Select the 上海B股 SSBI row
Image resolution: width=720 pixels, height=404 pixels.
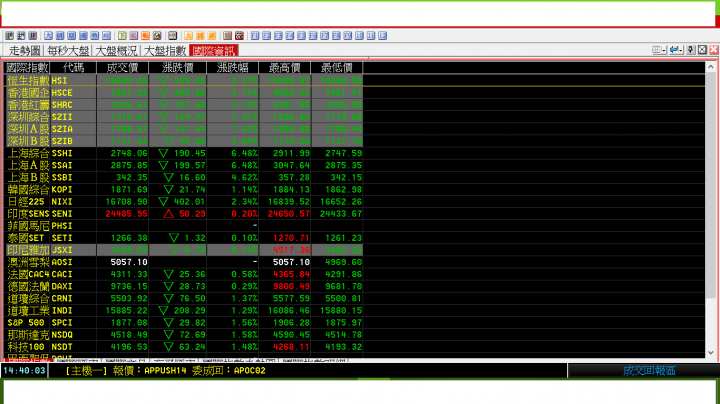pos(184,177)
